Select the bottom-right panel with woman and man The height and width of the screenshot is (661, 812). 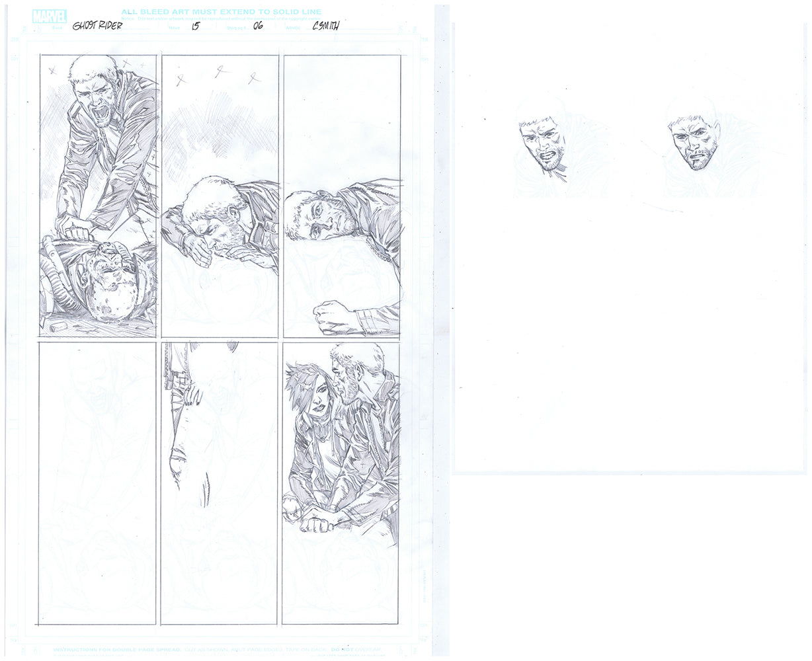(342, 483)
